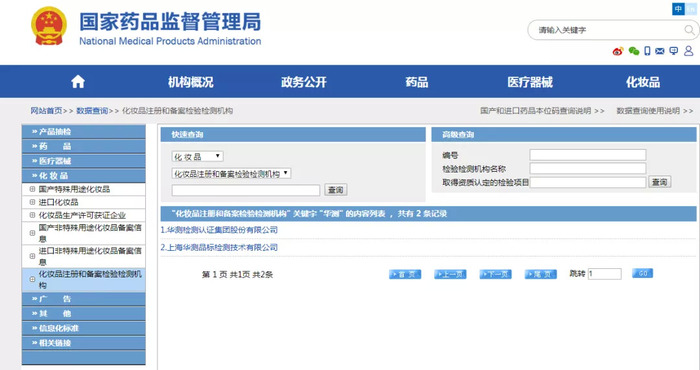Click the GO page jump button
This screenshot has width=700, height=370.
[642, 273]
